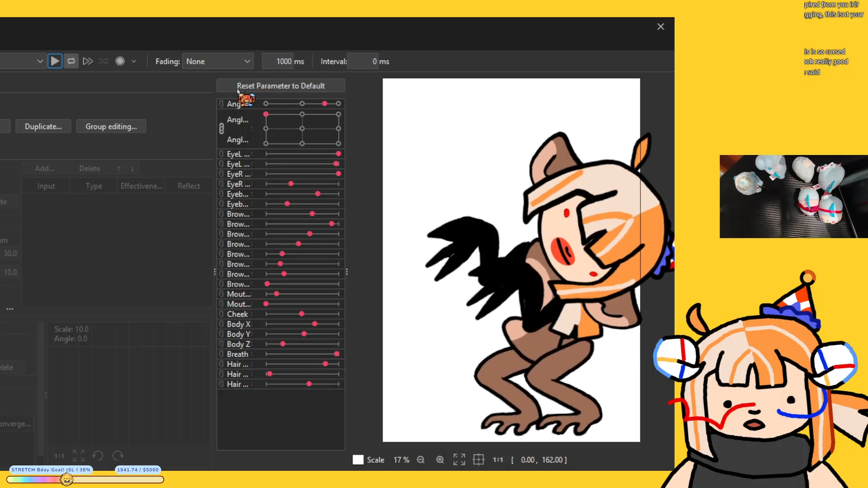This screenshot has width=868, height=488.
Task: Open the Duplicate... dialog
Action: click(x=43, y=127)
